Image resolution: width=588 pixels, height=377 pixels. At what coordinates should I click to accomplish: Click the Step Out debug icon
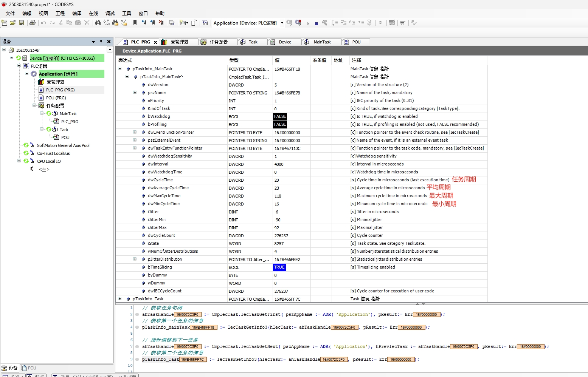click(x=352, y=23)
